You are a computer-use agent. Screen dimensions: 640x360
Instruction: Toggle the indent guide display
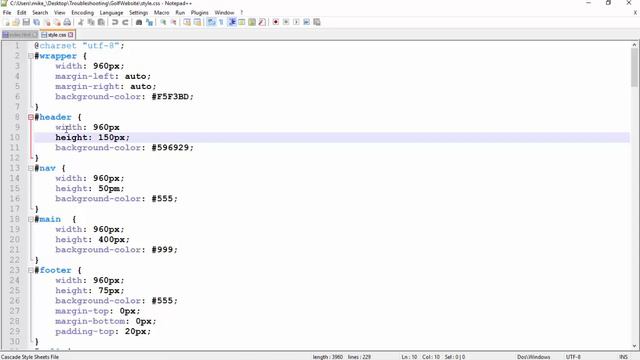[x=231, y=22]
